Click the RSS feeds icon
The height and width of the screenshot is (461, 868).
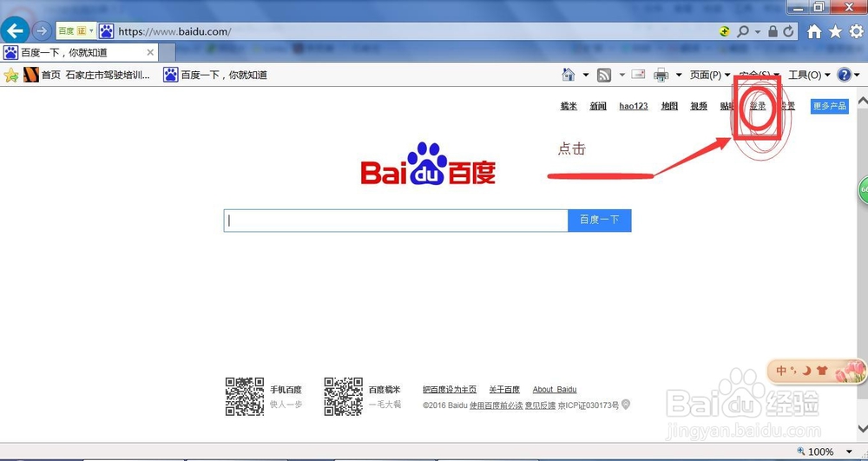604,75
